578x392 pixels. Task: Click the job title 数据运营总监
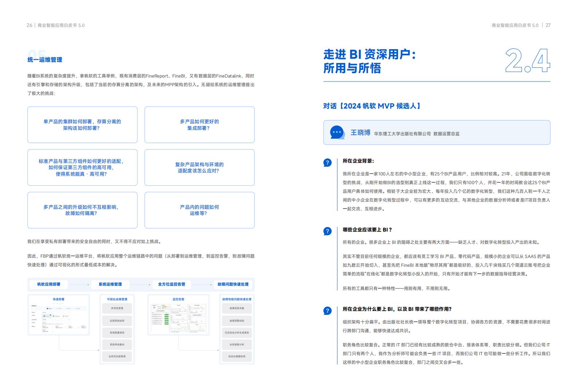coord(447,134)
